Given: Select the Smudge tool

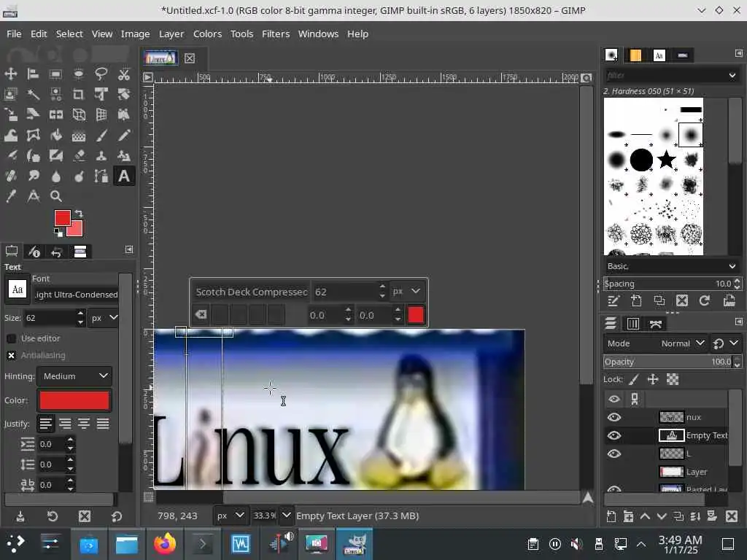Looking at the screenshot, I should [33, 176].
